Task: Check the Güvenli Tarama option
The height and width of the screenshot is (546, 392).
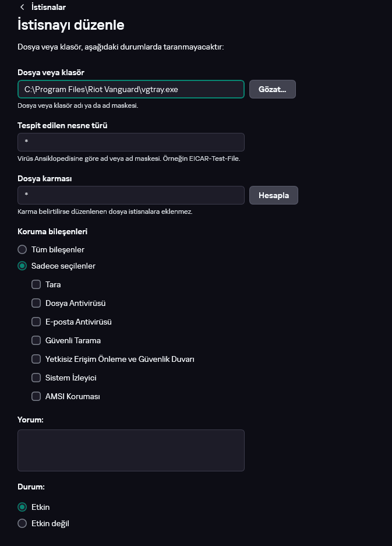Action: tap(36, 340)
